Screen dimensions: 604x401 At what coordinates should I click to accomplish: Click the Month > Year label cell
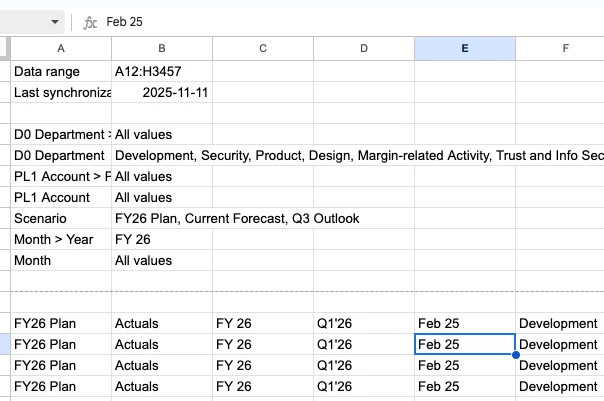point(61,240)
